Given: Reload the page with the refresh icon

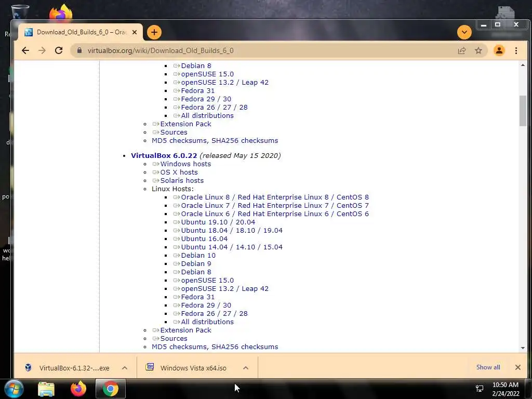Looking at the screenshot, I should click(59, 50).
